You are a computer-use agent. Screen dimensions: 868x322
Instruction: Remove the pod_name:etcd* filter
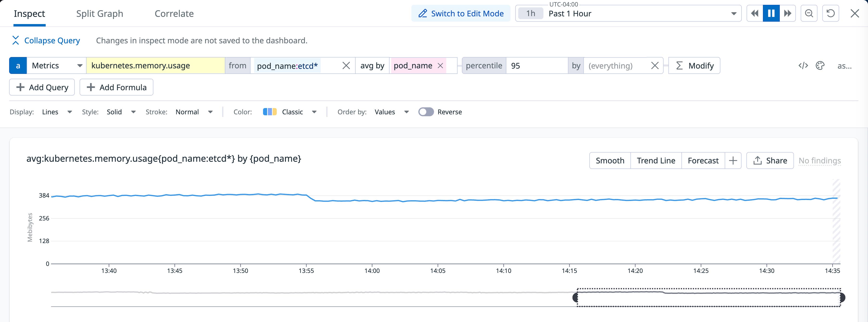tap(346, 65)
